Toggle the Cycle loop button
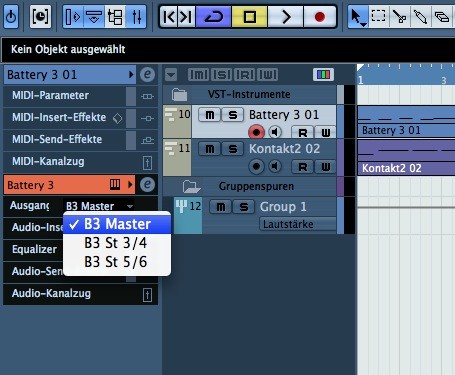Image resolution: width=455 pixels, height=375 pixels. (214, 17)
